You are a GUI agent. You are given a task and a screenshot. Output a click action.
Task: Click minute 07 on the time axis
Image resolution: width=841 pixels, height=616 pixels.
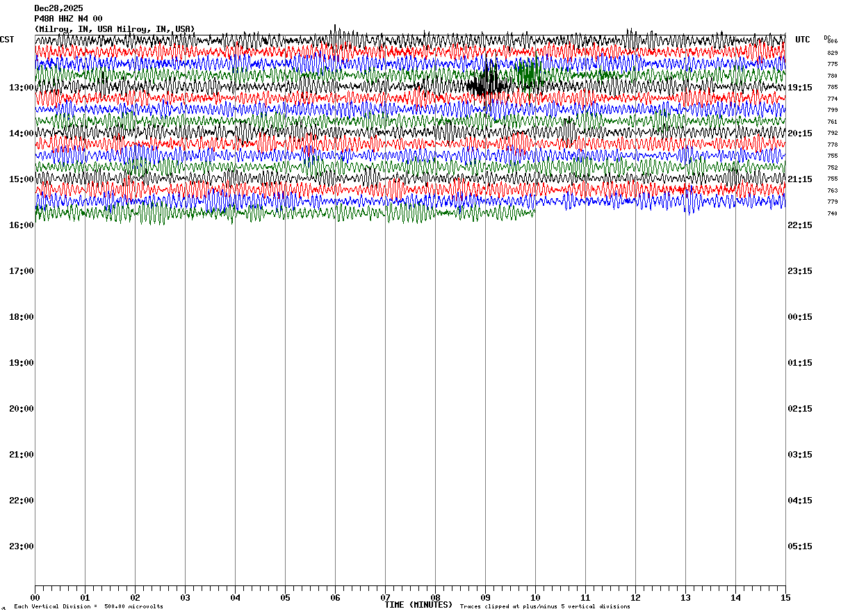(x=385, y=597)
